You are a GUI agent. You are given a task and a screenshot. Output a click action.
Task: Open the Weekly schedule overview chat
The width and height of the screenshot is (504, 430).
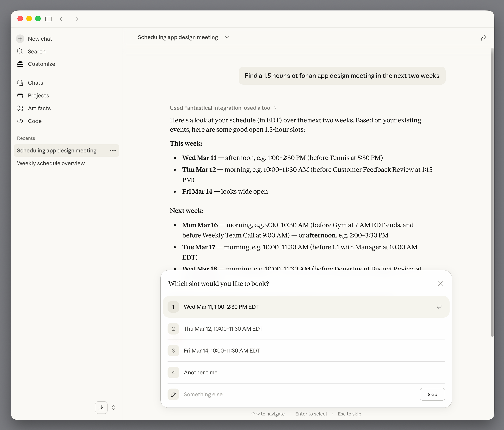click(x=51, y=163)
